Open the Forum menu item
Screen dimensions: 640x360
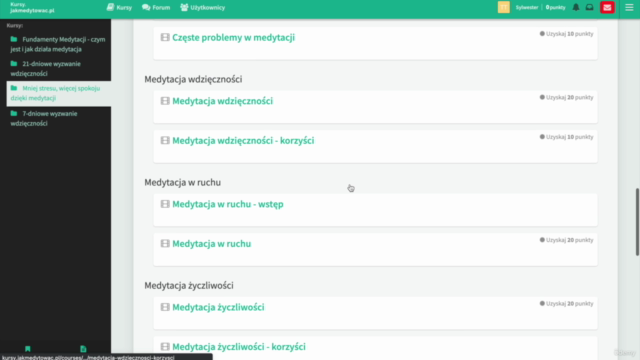click(x=156, y=7)
